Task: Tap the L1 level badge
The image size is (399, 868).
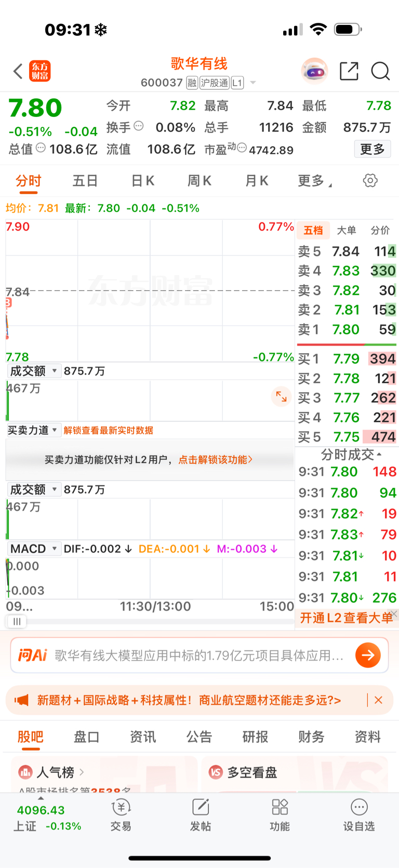Action: click(237, 83)
